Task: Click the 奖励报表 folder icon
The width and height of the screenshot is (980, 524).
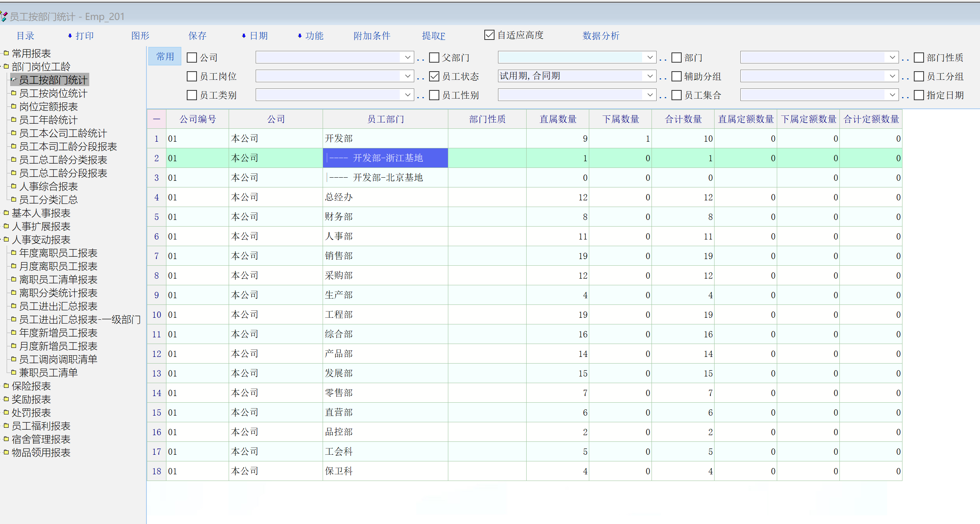Action: tap(6, 399)
